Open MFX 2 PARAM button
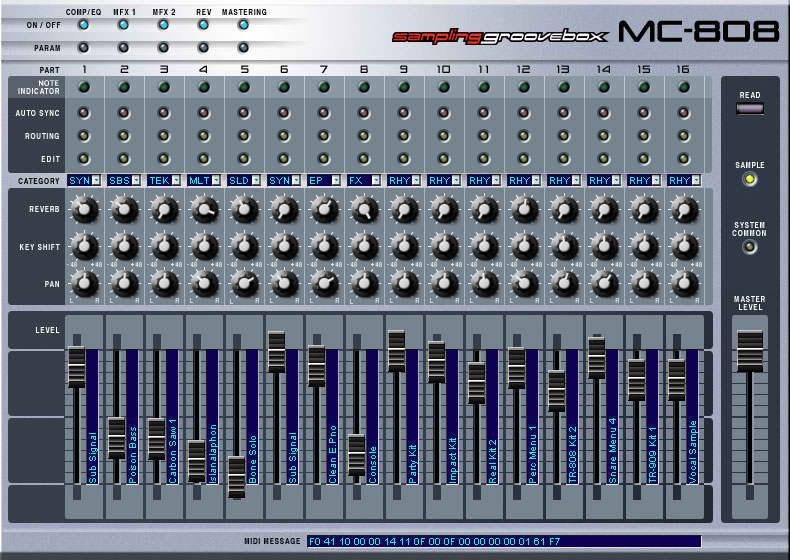Viewport: 790px width, 560px height. click(163, 48)
